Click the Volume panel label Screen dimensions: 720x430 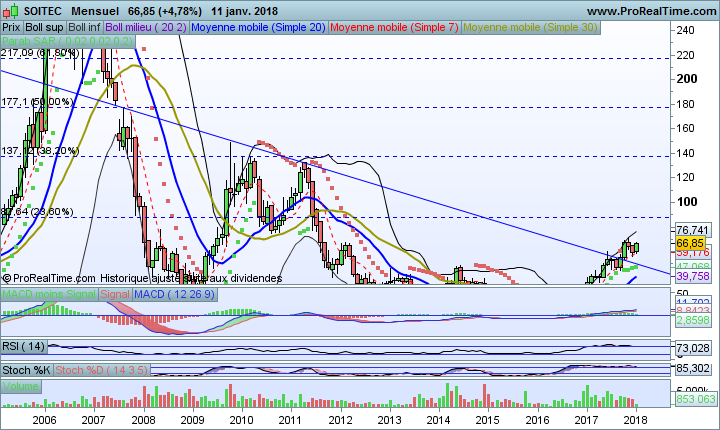[21, 386]
